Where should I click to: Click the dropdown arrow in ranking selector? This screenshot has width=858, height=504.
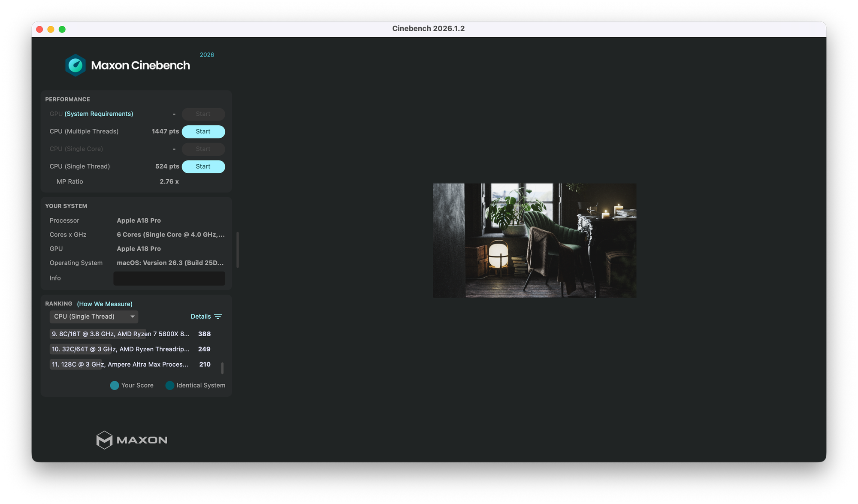coord(133,317)
